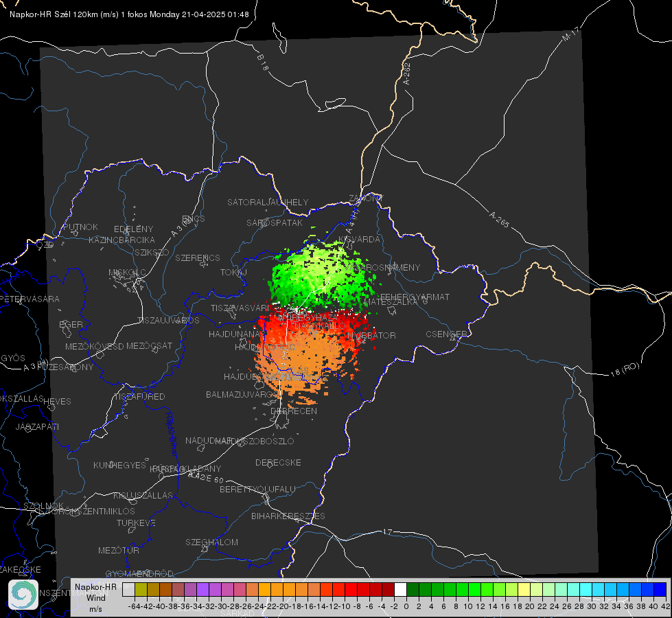
Task: Click the HEVES town label
Action: pos(57,402)
